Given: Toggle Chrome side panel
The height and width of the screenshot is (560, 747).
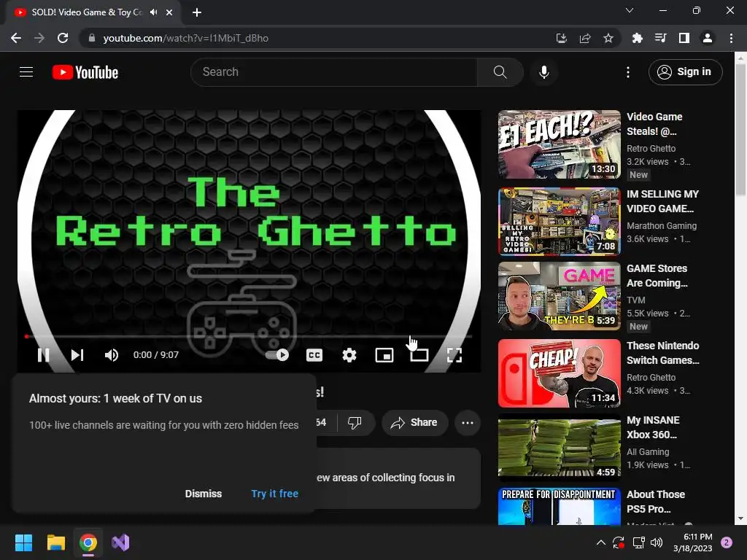Looking at the screenshot, I should [684, 38].
